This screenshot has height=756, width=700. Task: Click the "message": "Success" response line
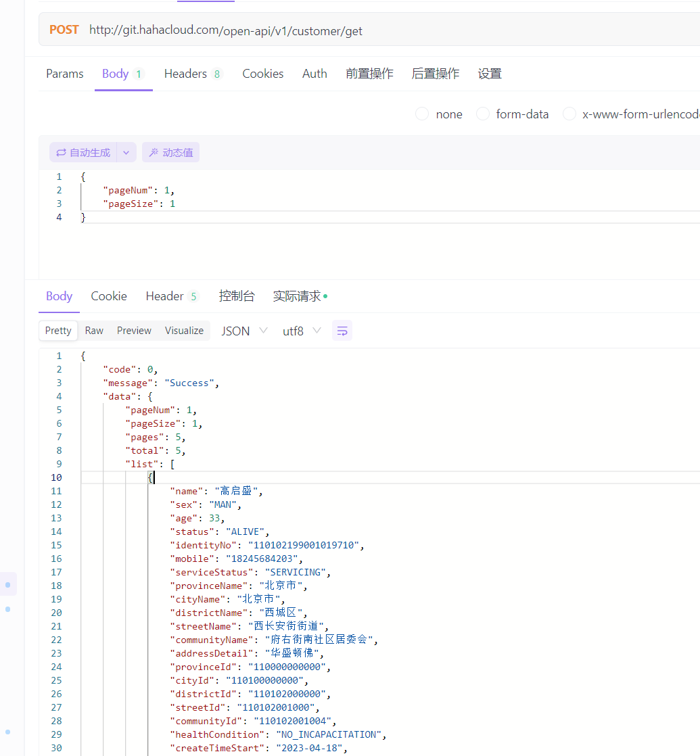161,383
